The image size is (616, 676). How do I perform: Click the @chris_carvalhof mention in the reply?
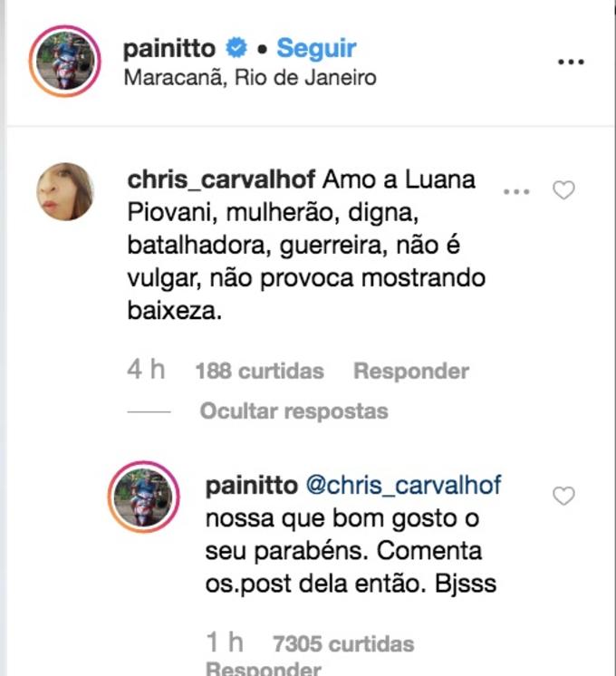402,485
